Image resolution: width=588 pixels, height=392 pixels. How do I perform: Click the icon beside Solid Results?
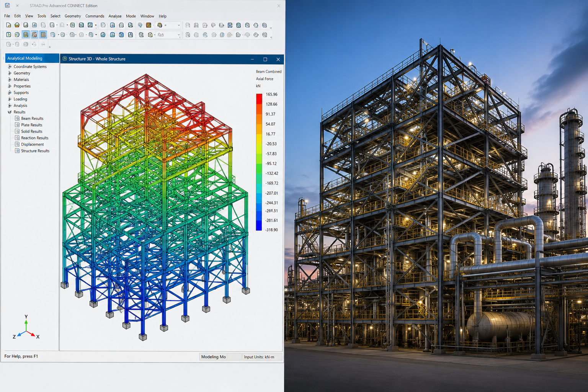click(x=17, y=131)
